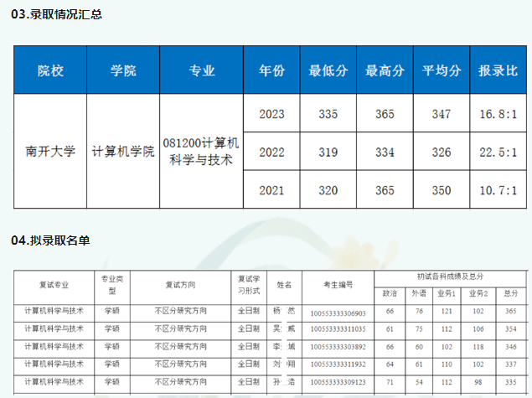
Task: Click candidate number 100553333311932
Action: click(x=338, y=364)
